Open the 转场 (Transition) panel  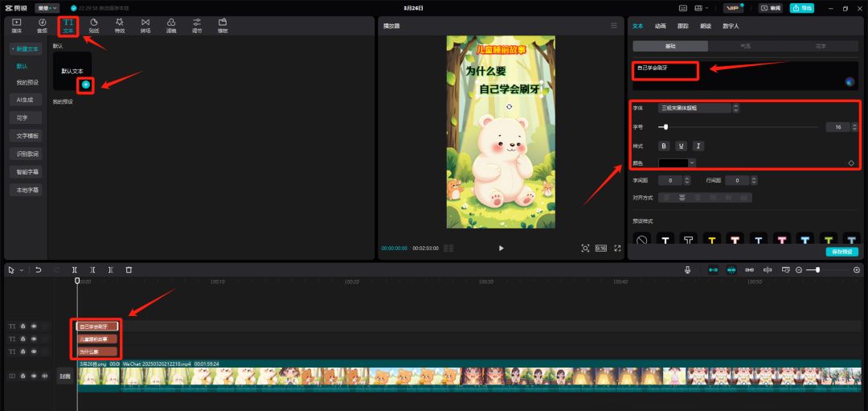pos(145,25)
